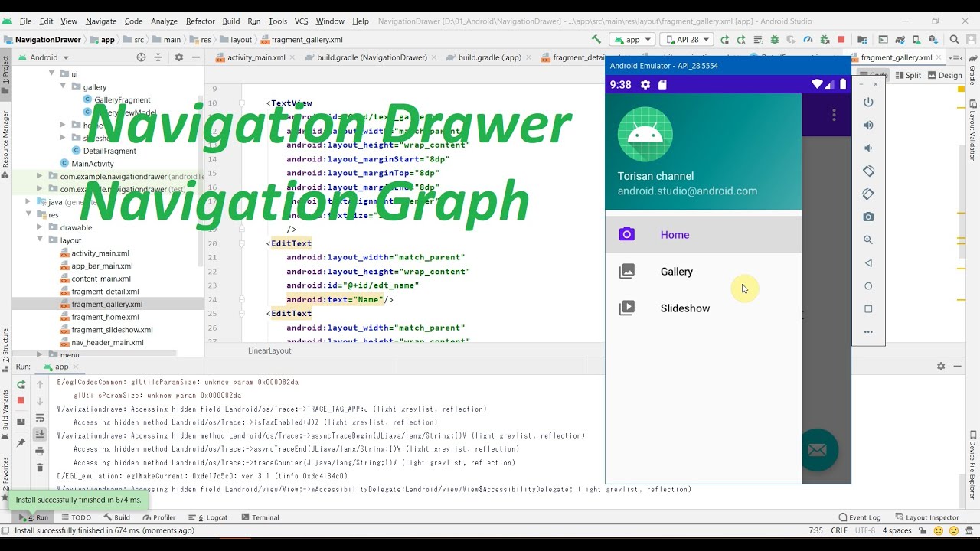
Task: Click the Debug app bug icon
Action: [x=775, y=40]
